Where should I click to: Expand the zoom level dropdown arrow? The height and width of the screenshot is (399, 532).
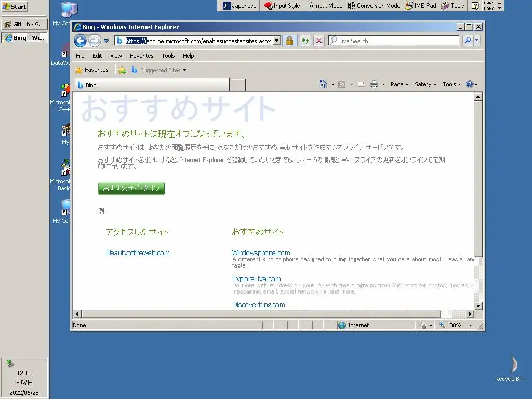pyautogui.click(x=470, y=325)
